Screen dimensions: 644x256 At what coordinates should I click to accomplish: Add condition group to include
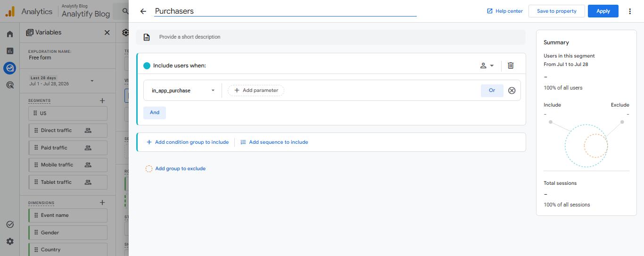188,142
